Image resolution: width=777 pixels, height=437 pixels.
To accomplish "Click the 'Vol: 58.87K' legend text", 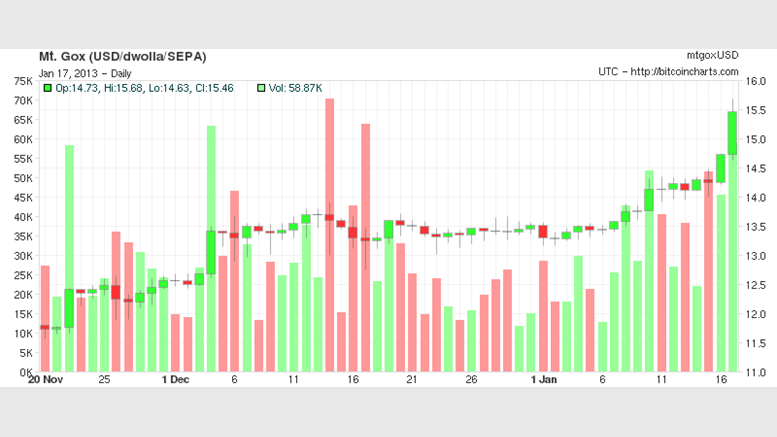I will (295, 88).
